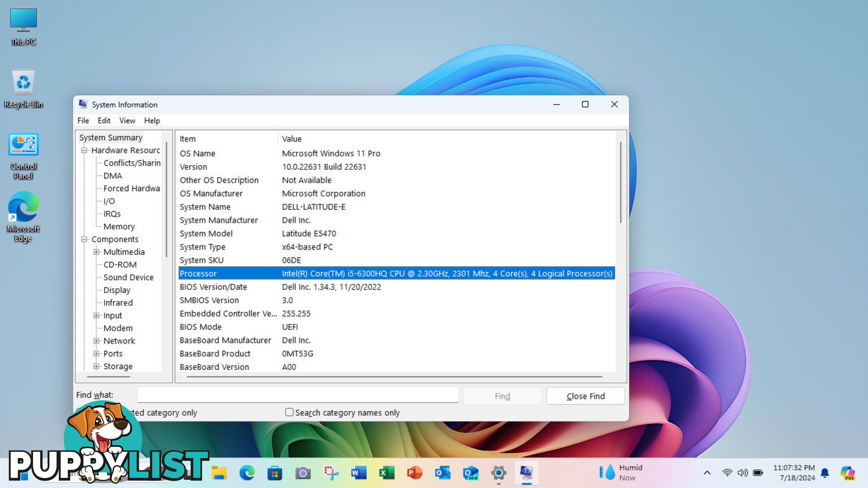Select I/O in the tree

coord(109,201)
